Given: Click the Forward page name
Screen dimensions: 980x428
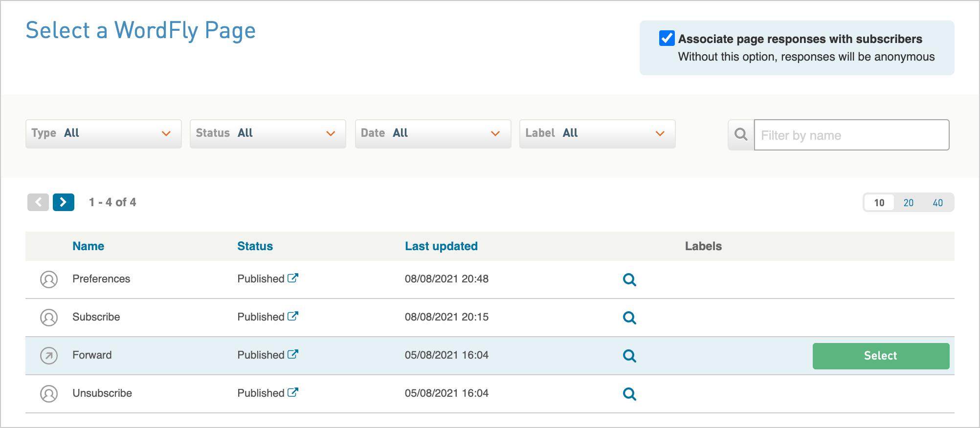Looking at the screenshot, I should [92, 355].
